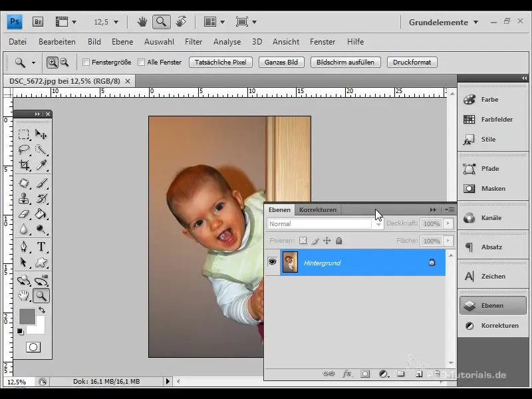Switch to the Korrekturen tab in layers panel

pos(318,210)
